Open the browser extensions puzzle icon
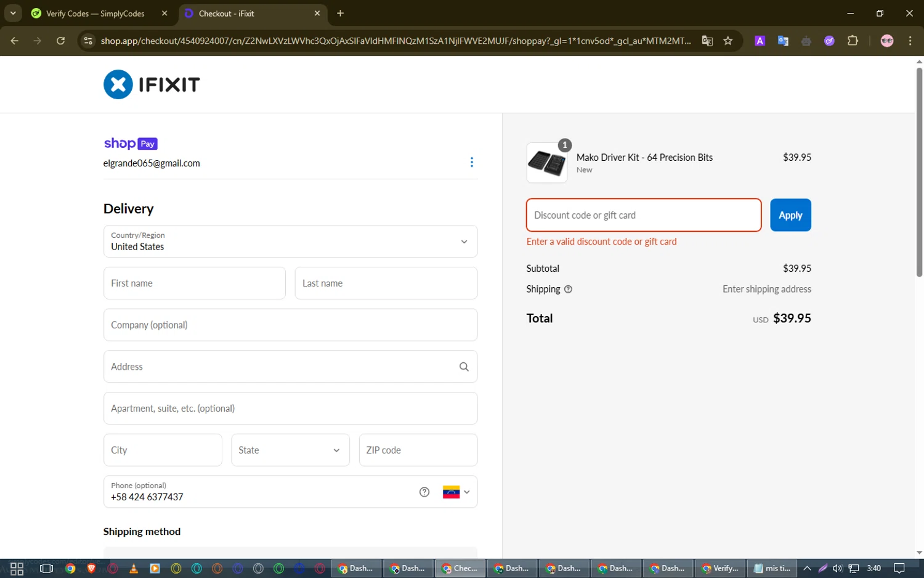The height and width of the screenshot is (578, 924). click(853, 41)
